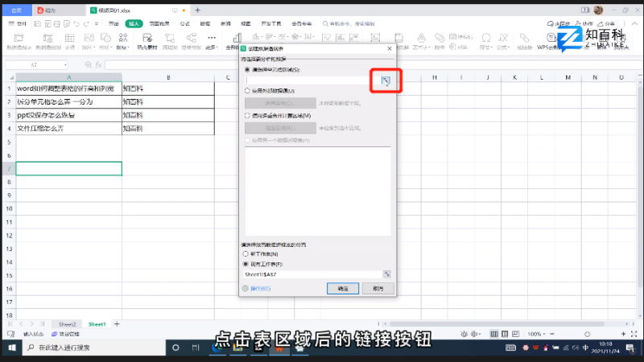The width and height of the screenshot is (644, 362).
Task: Open the operation tips link in dialog
Action: pos(259,288)
